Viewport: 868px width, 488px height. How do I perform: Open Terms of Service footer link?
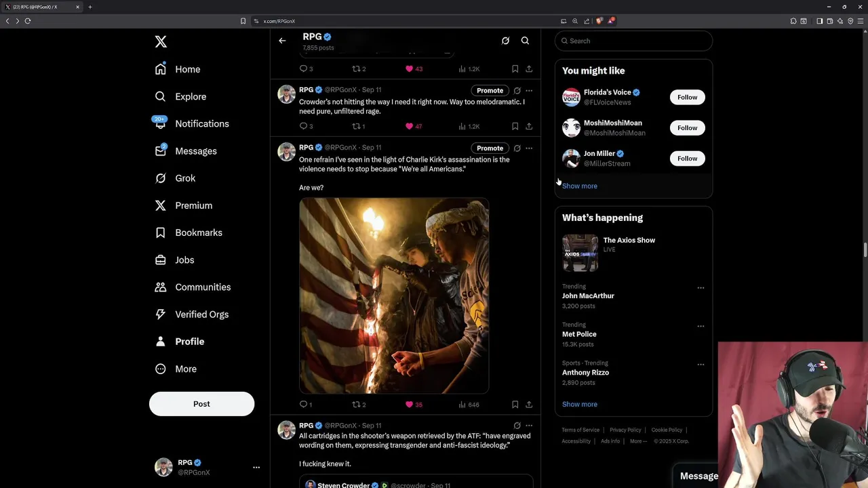click(x=580, y=430)
